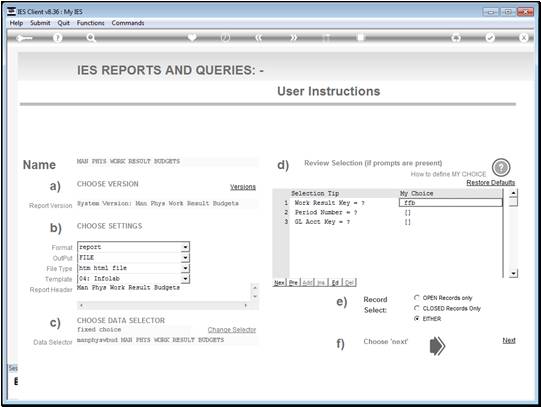Click the round help icon near My Choice

pyautogui.click(x=501, y=167)
